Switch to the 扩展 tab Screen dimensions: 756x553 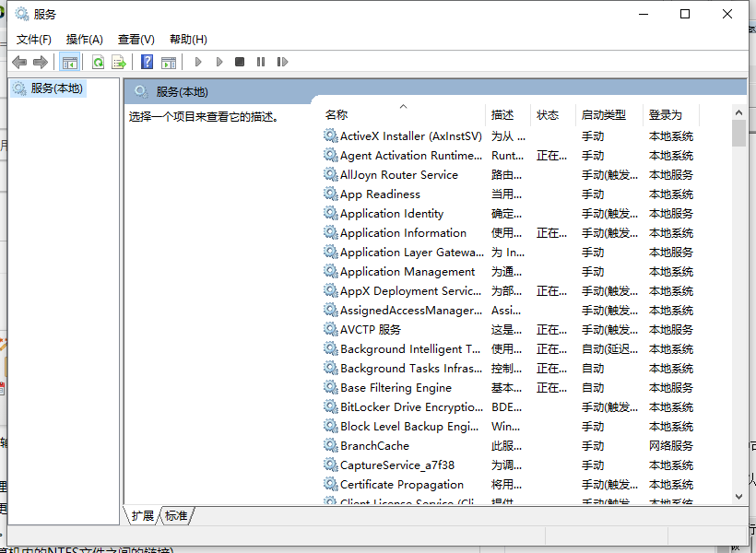click(x=144, y=516)
